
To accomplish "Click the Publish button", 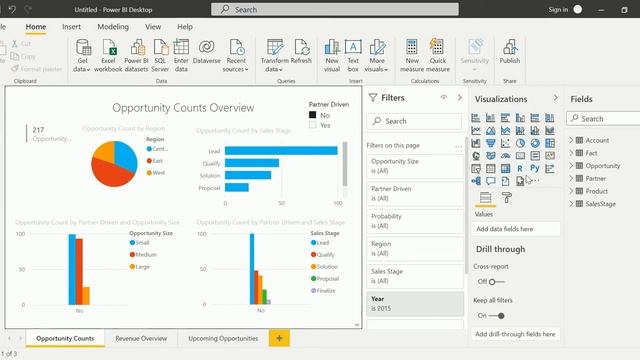I will tap(509, 52).
